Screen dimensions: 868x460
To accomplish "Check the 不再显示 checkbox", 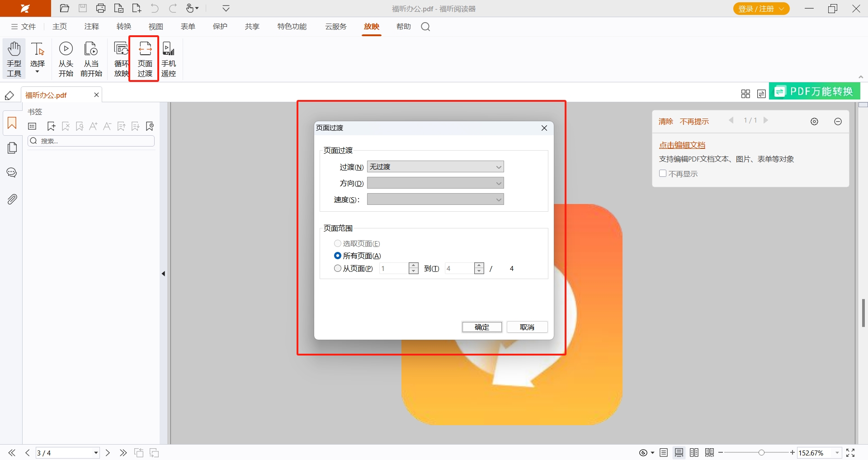I will pos(663,174).
